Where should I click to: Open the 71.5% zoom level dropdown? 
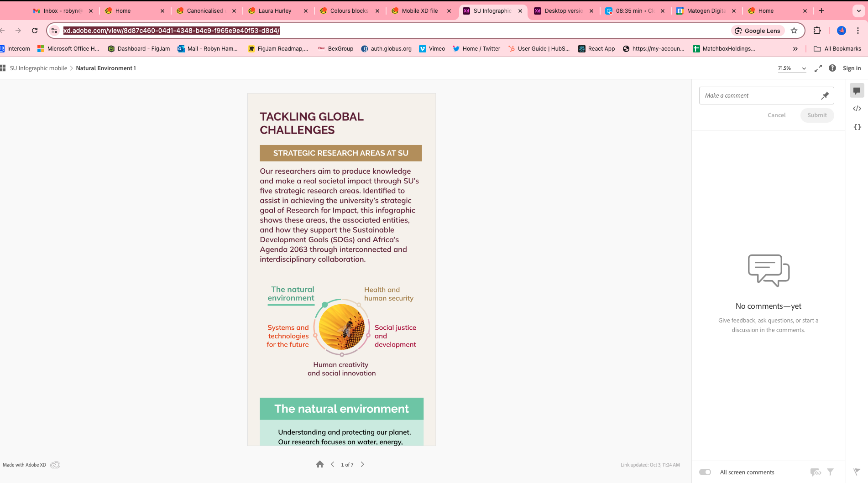[x=792, y=68]
